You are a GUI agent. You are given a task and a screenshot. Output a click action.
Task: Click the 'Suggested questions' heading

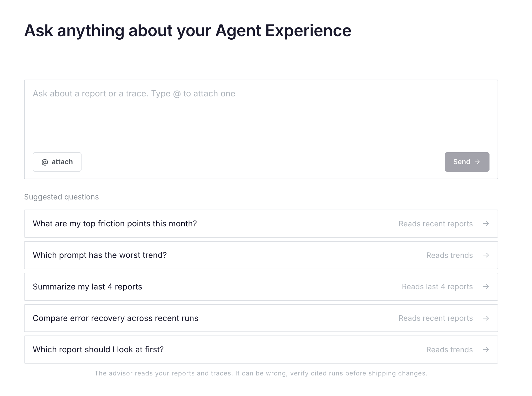[x=61, y=197]
